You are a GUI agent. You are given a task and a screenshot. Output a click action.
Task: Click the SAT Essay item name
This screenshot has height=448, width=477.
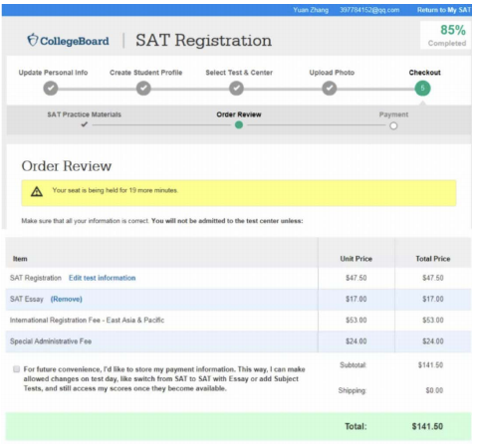27,299
